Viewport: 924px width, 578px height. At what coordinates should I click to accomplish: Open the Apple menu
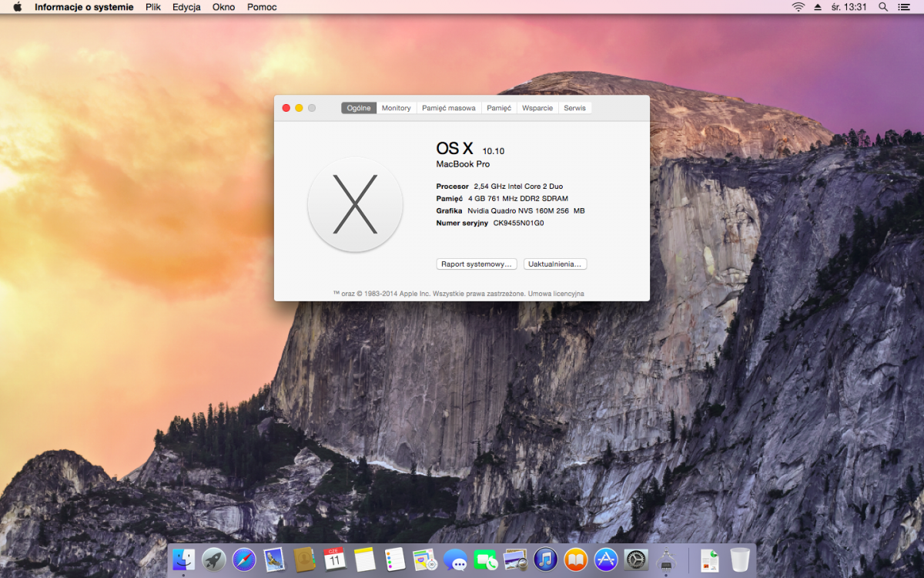coord(17,7)
